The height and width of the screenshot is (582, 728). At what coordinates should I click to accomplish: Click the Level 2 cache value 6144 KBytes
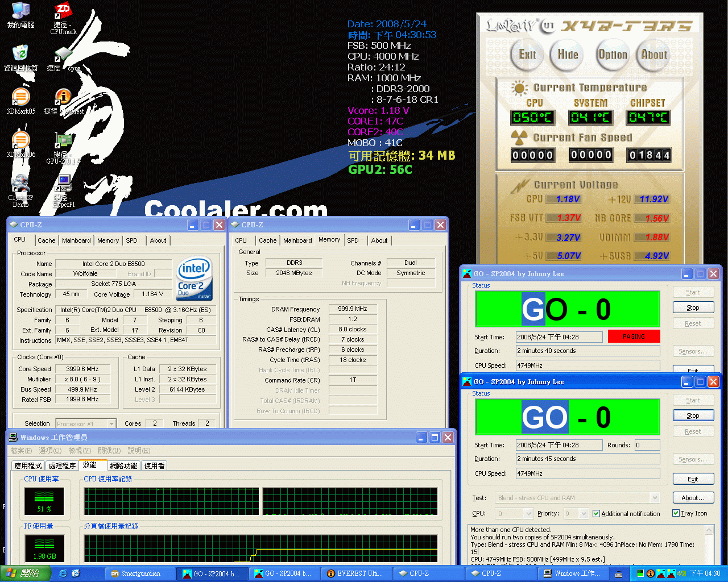[187, 389]
